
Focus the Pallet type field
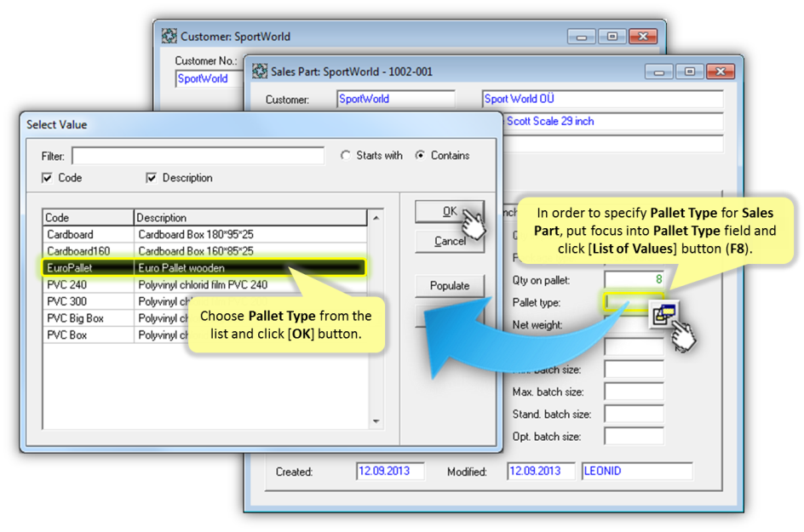(x=634, y=302)
